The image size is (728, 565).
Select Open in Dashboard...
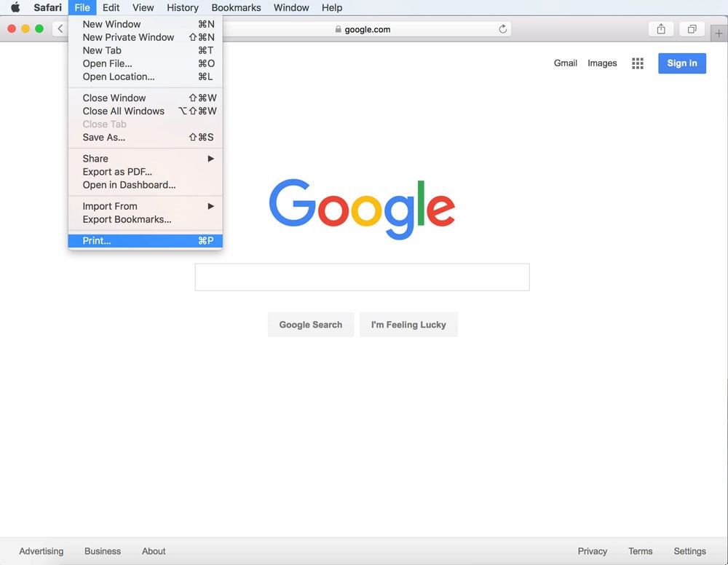click(146, 185)
